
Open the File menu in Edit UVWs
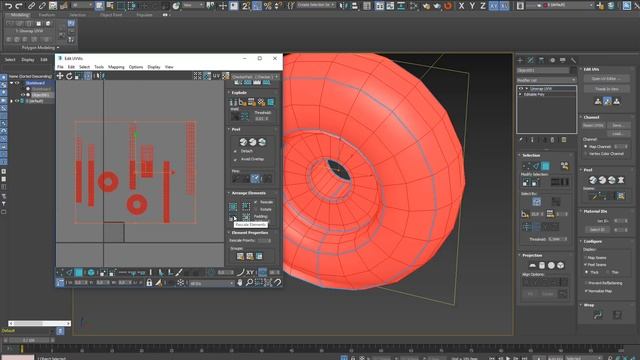click(x=60, y=67)
